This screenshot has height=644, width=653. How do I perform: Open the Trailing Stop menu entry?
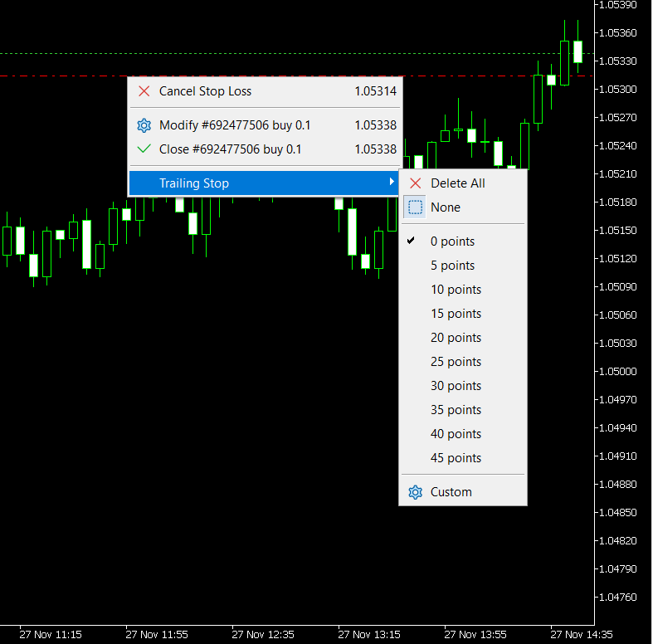194,183
